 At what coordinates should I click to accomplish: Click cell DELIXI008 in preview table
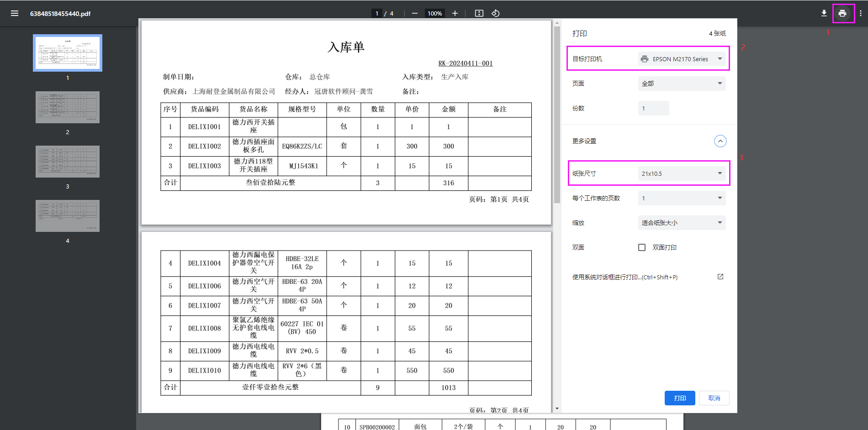(x=204, y=329)
